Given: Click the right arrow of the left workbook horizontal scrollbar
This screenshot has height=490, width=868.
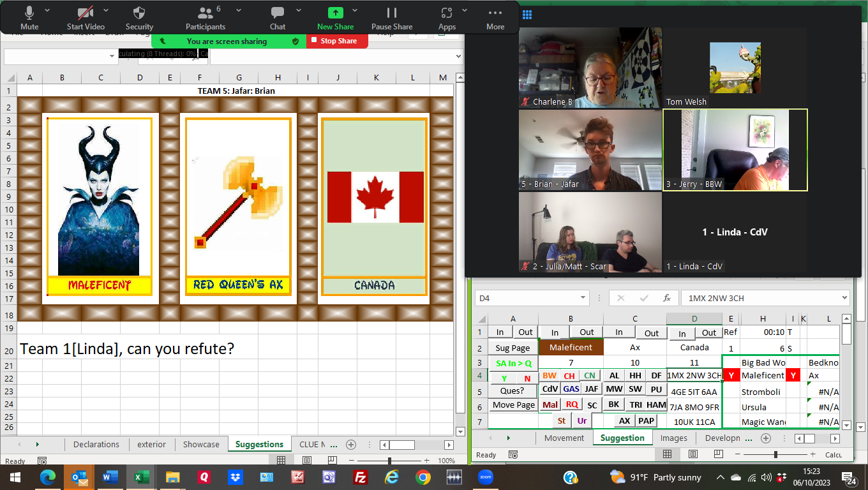Looking at the screenshot, I should pos(449,445).
